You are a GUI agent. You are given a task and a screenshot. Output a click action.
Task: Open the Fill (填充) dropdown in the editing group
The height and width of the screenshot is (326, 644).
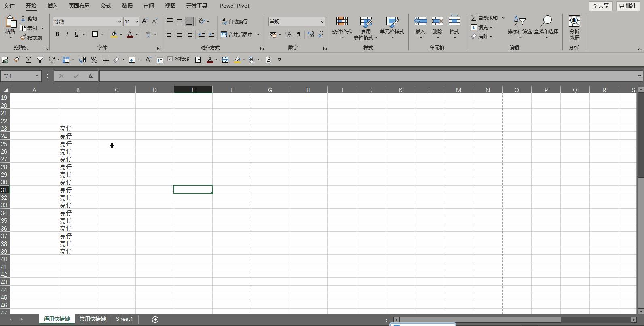pos(482,28)
